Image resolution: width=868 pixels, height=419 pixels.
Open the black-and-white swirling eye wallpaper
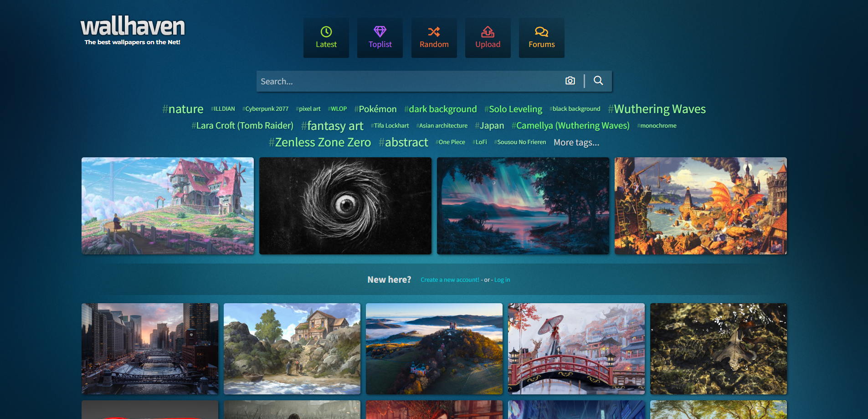[x=345, y=206]
